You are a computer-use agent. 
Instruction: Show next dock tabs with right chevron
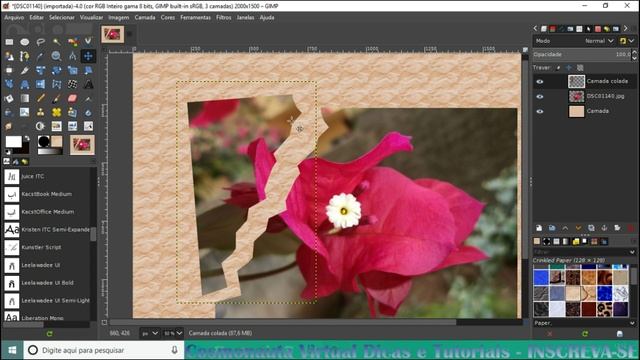pyautogui.click(x=625, y=29)
